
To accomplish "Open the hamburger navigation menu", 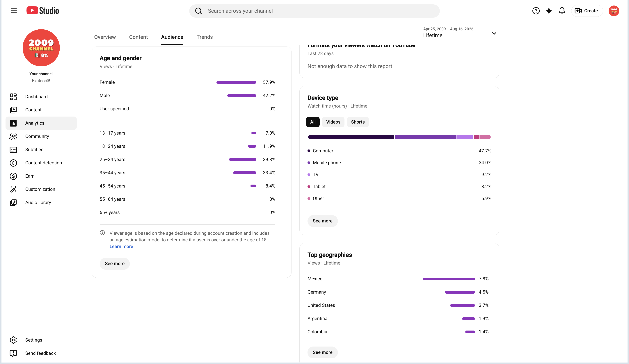I will coord(14,11).
